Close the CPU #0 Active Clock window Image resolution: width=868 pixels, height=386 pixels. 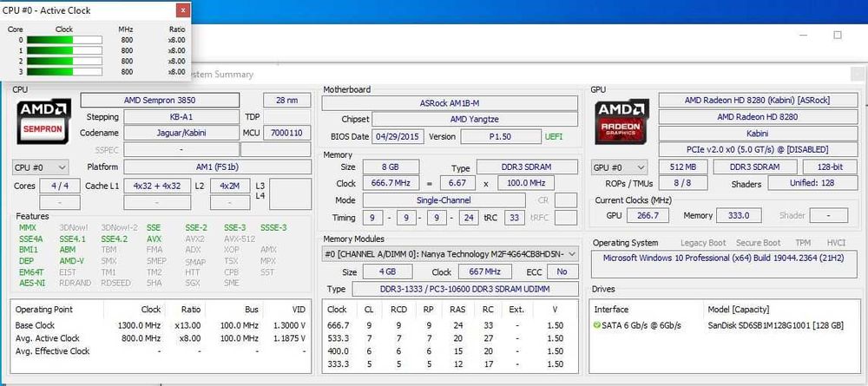tap(183, 10)
